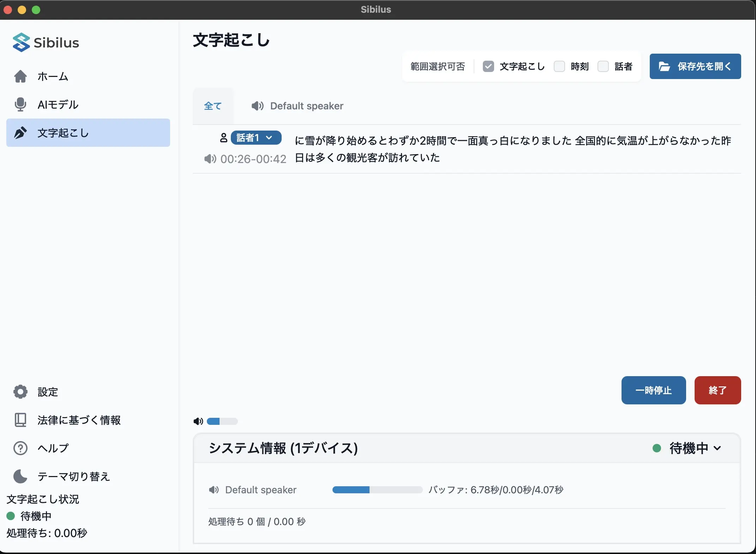Click the 文字起こし状況 label in sidebar

[x=43, y=499]
